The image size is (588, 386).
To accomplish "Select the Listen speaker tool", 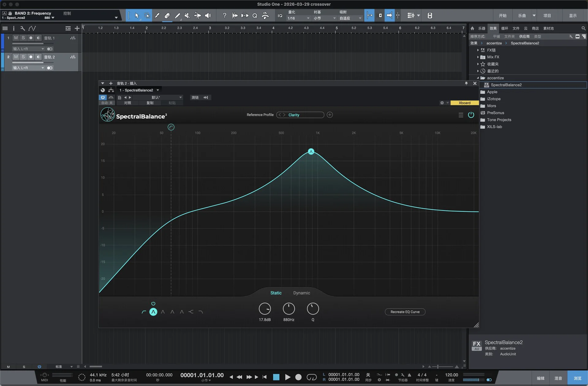I will coord(208,16).
